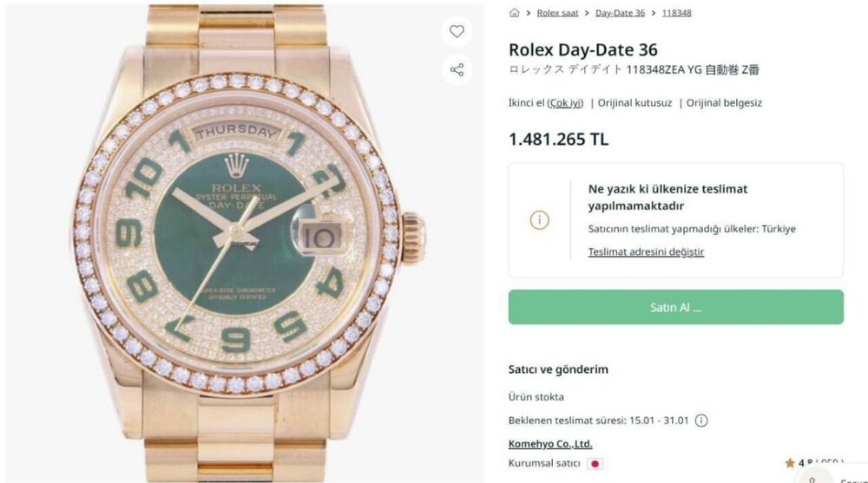
Task: Click the Çok iyi condition link
Action: tap(565, 102)
